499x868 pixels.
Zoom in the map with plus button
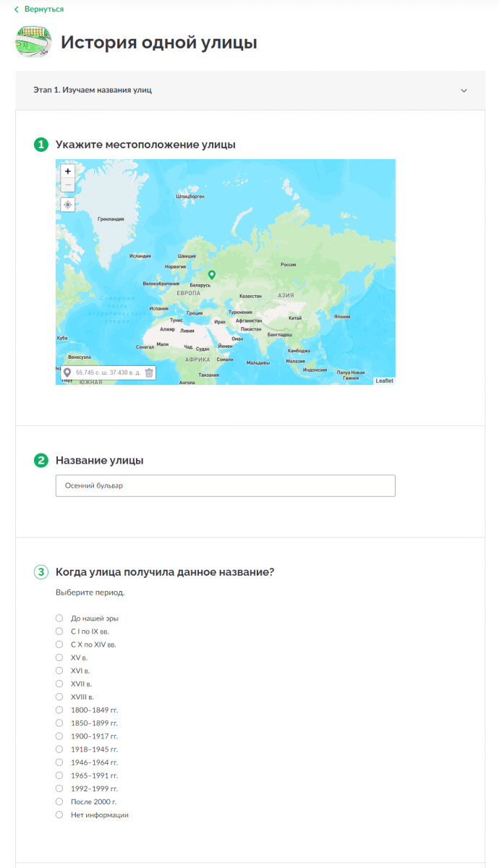[68, 171]
